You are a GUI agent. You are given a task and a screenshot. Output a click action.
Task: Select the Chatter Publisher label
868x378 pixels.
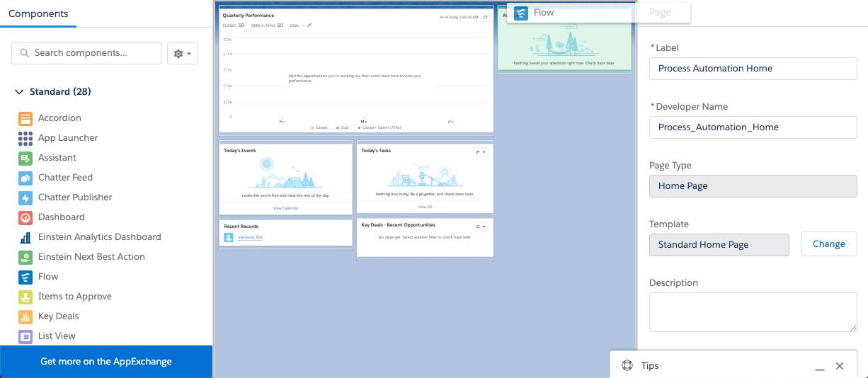pos(75,197)
